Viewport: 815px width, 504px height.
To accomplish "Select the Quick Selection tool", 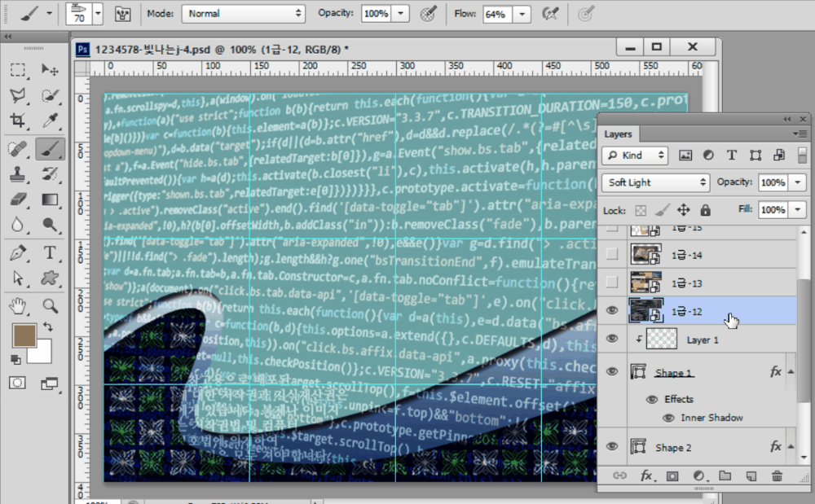I will [x=50, y=95].
